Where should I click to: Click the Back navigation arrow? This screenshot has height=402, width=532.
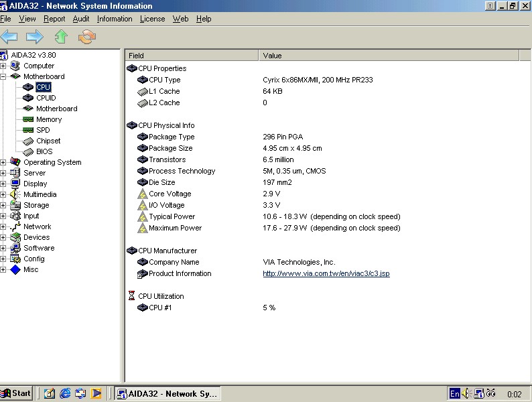(x=9, y=37)
